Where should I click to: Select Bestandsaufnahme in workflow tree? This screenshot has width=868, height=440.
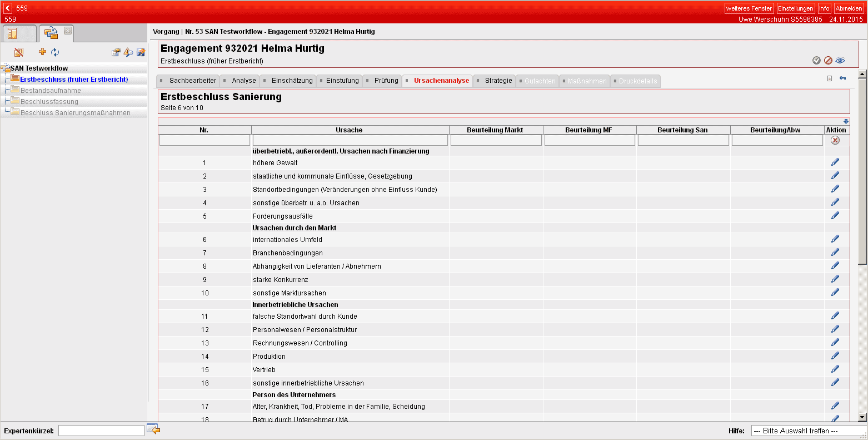pyautogui.click(x=51, y=91)
